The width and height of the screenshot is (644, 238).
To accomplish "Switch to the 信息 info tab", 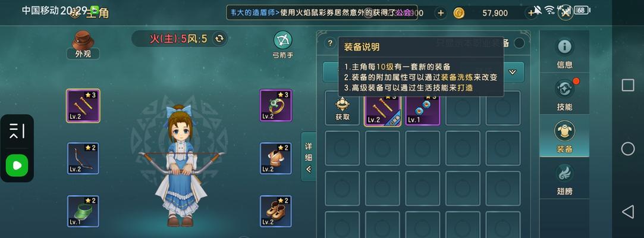I will tap(564, 52).
